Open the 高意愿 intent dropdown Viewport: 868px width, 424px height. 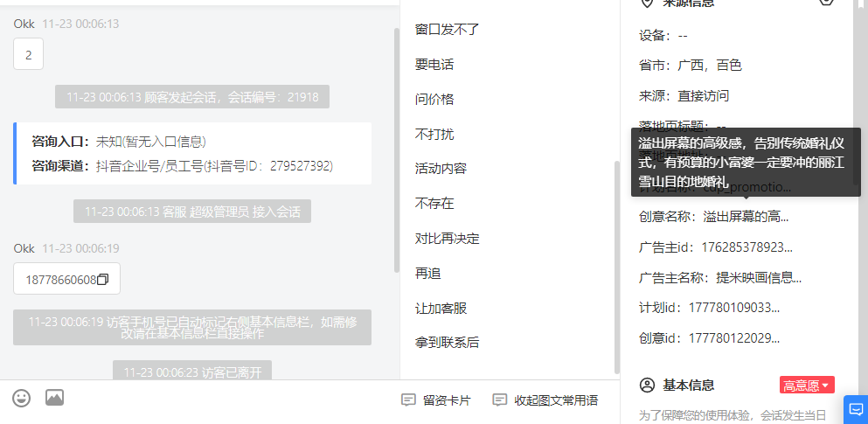807,386
